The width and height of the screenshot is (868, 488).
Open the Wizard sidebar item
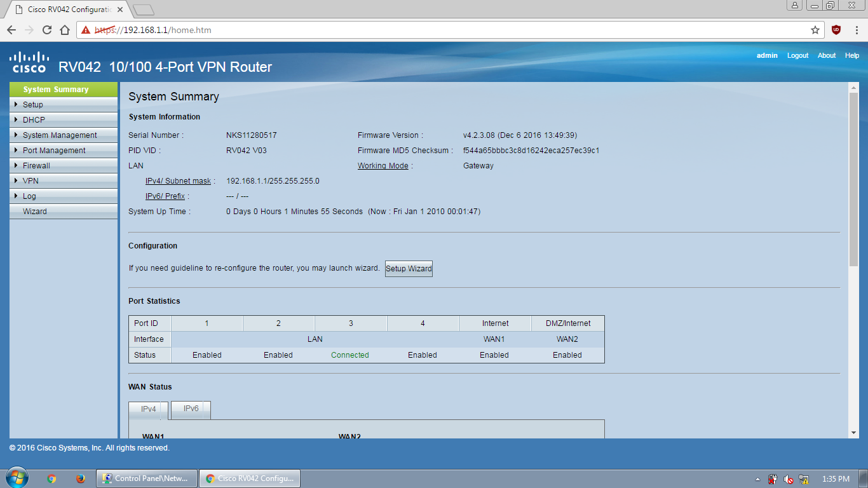click(64, 212)
